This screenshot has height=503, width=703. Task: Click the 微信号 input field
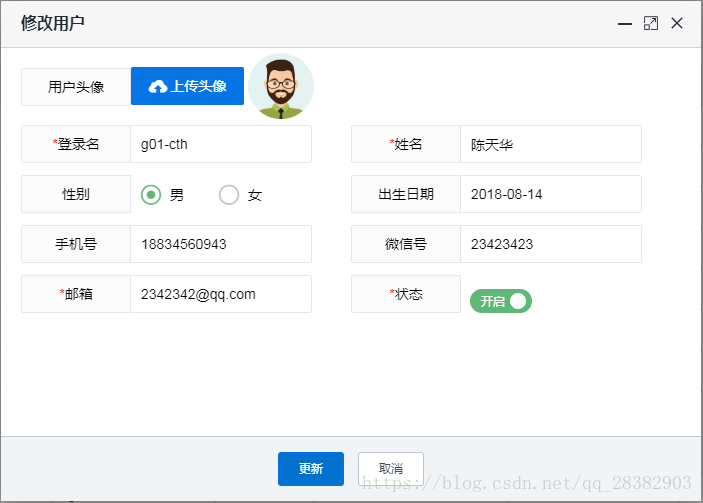tap(551, 244)
